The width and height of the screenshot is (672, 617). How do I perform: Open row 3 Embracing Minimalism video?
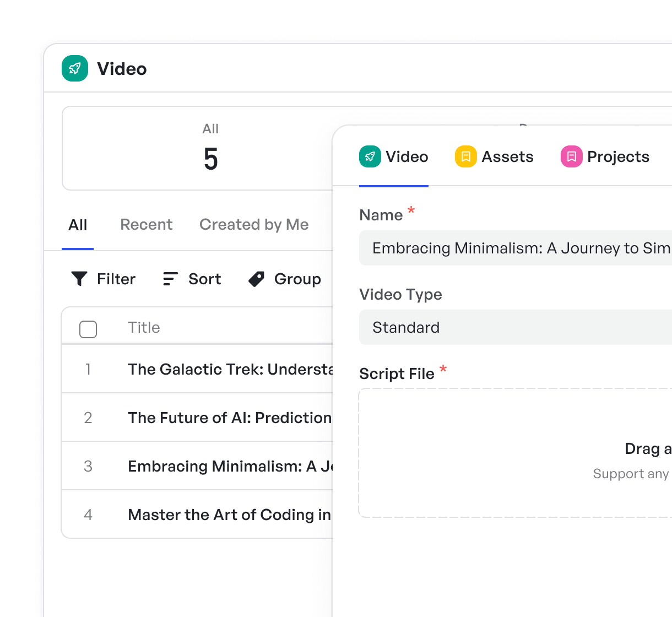(x=197, y=466)
